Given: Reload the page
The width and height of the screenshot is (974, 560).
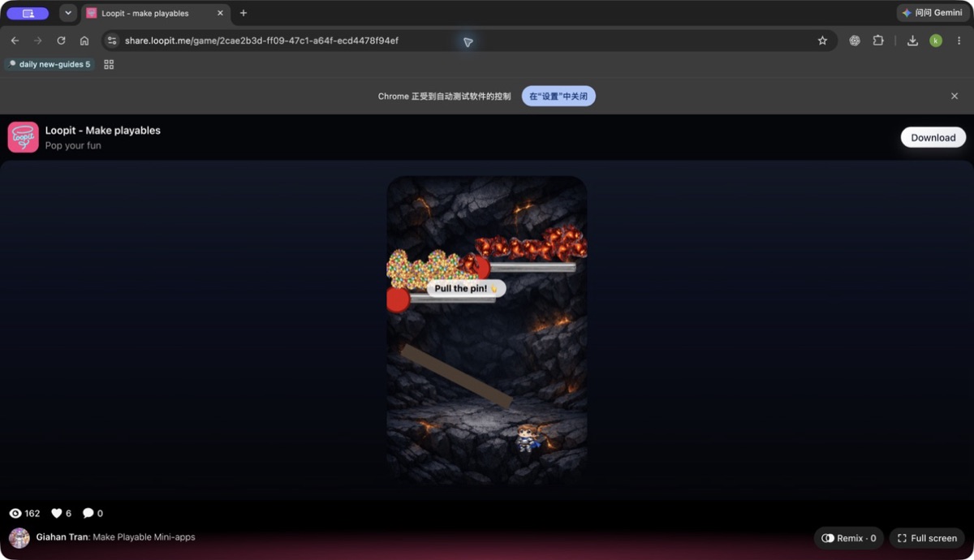Looking at the screenshot, I should [x=61, y=41].
